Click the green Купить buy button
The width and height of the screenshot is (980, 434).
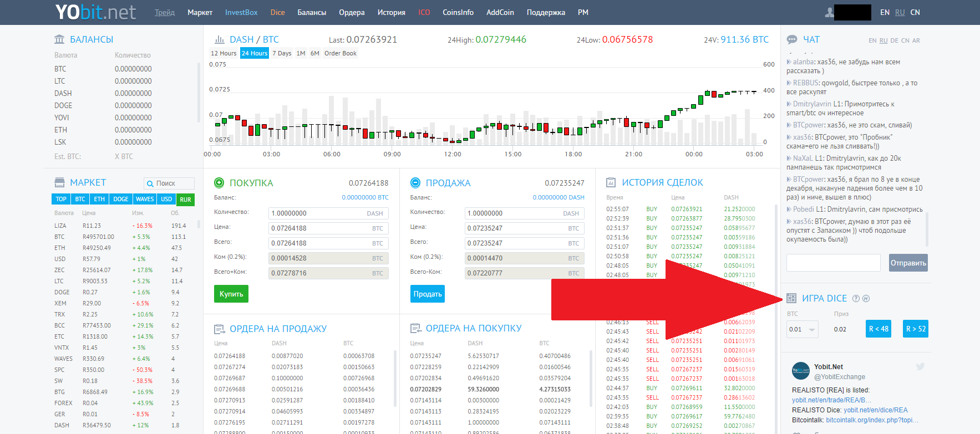pos(231,294)
